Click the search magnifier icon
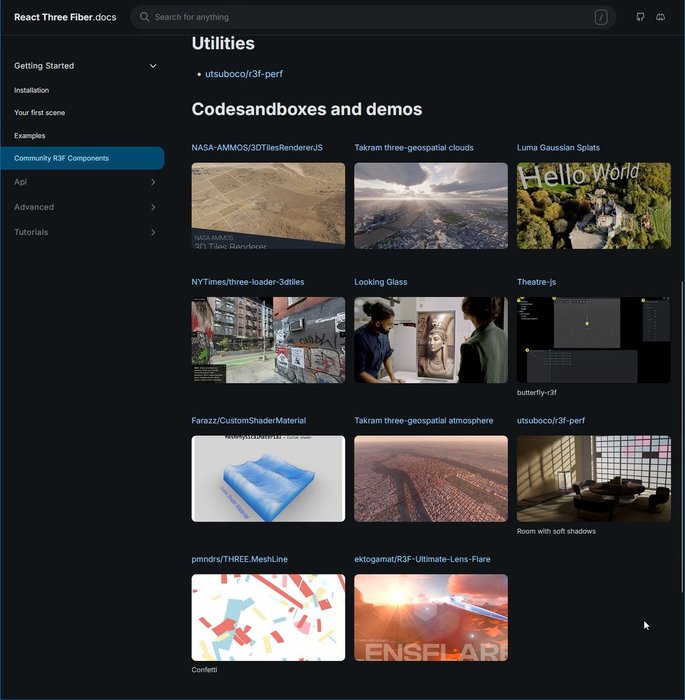 145,17
